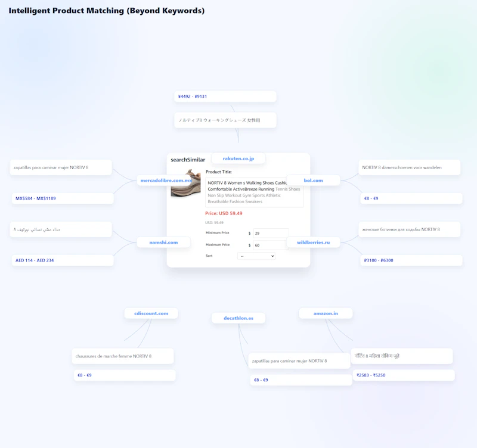477x448 pixels.
Task: Click the Maximum Price input field
Action: pos(271,245)
